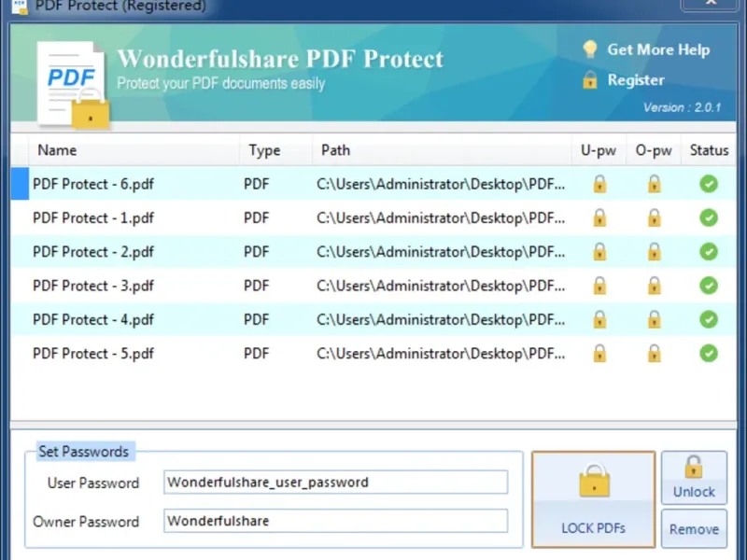Image resolution: width=747 pixels, height=560 pixels.
Task: Click the padlock icon beside Register
Action: [590, 80]
